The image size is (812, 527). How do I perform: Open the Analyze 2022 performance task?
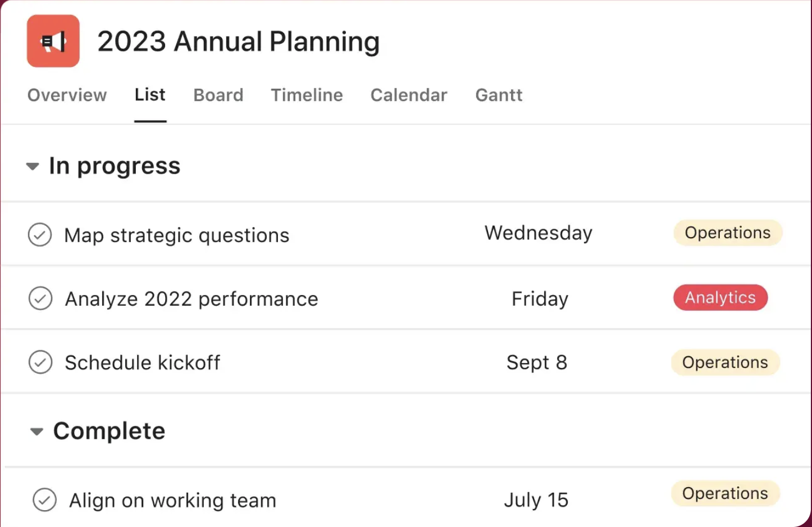coord(191,299)
